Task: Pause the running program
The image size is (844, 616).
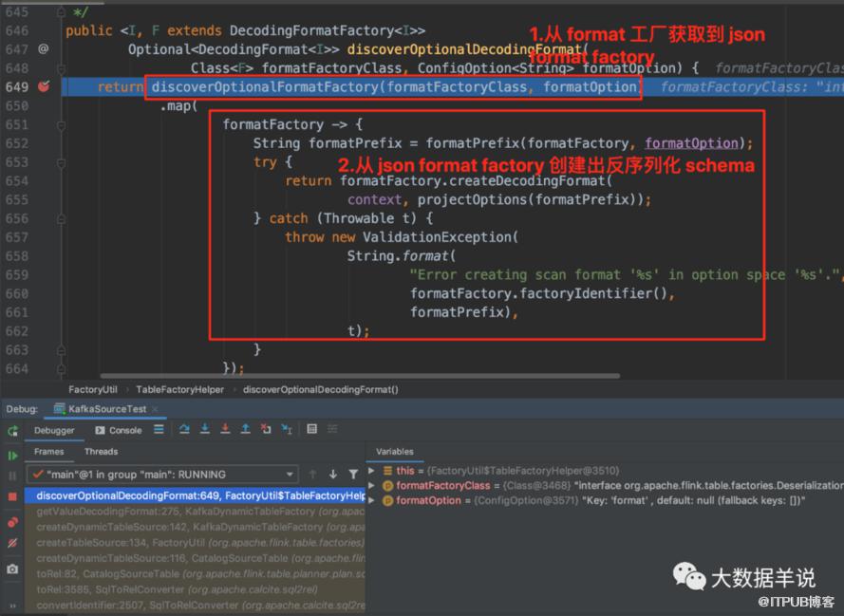Action: tap(13, 476)
